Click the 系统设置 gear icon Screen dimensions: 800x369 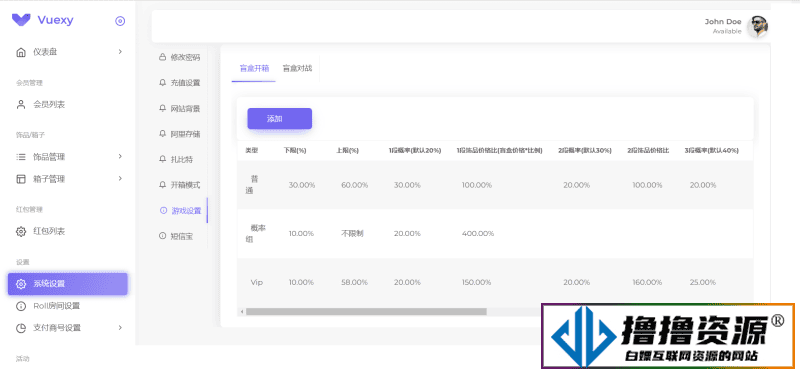(x=21, y=284)
